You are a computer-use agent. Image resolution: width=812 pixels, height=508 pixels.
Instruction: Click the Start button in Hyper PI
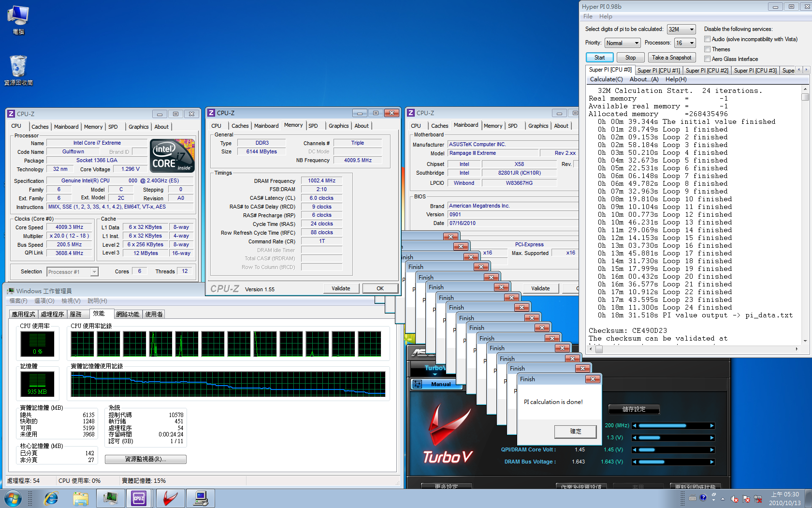(600, 58)
